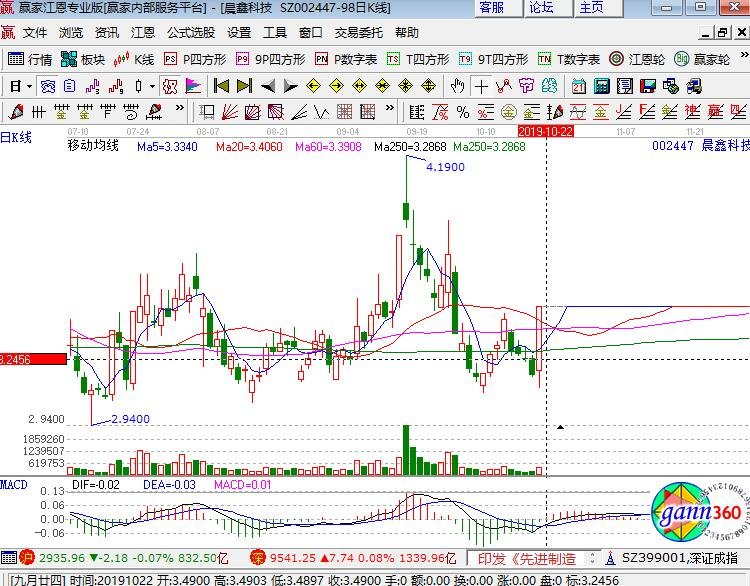Click the percent % tool icon

463,112
